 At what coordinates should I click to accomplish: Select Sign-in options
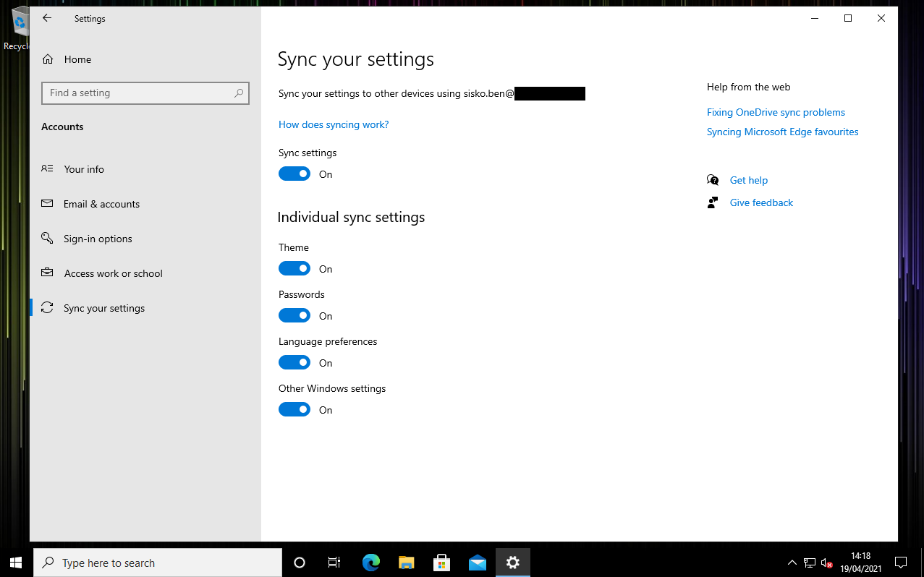(x=145, y=239)
